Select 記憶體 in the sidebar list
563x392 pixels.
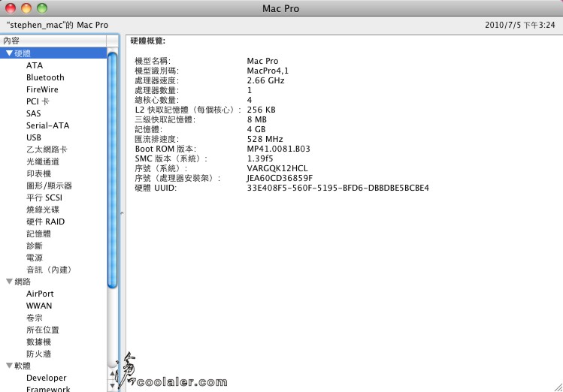39,234
